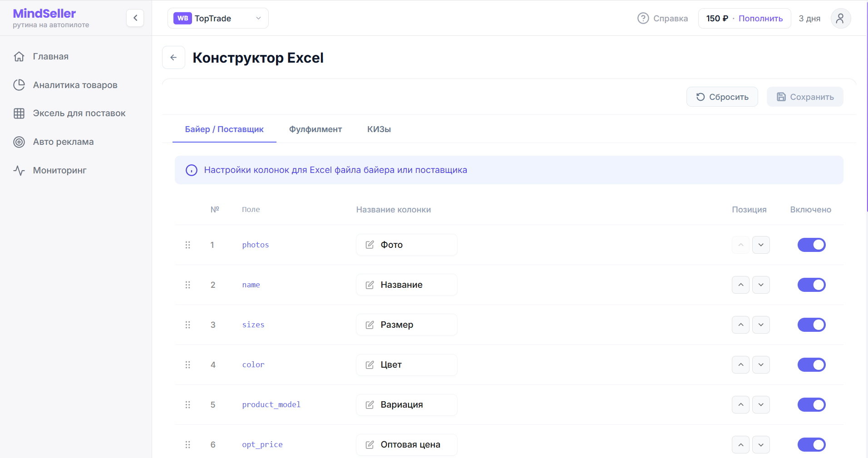This screenshot has width=868, height=458.
Task: Move the color row up
Action: coord(740,364)
